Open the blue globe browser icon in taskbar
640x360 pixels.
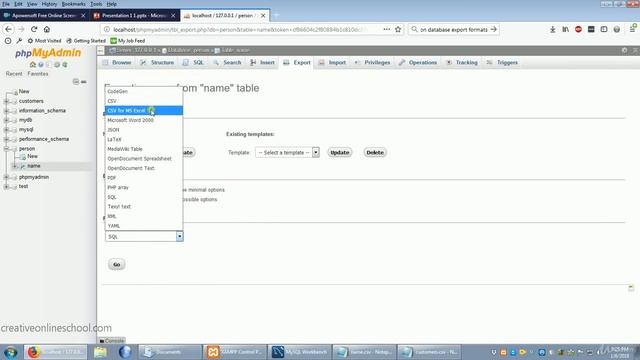tap(125, 352)
